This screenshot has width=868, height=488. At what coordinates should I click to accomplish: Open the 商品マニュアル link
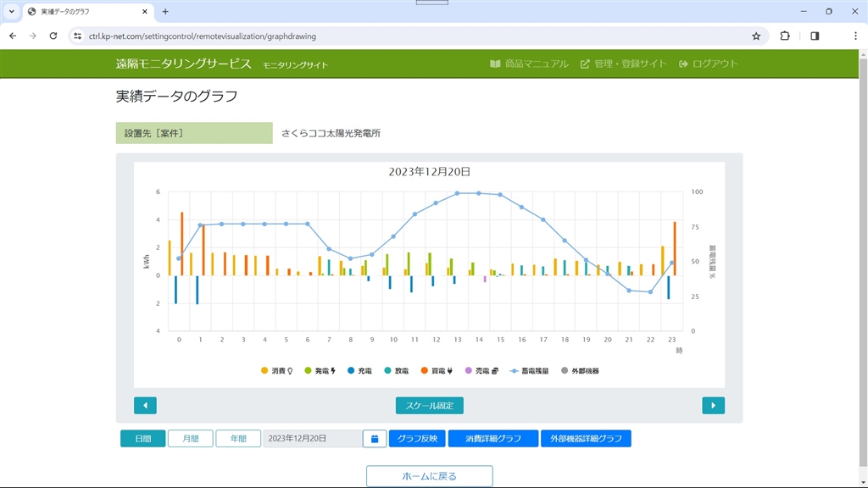[529, 64]
